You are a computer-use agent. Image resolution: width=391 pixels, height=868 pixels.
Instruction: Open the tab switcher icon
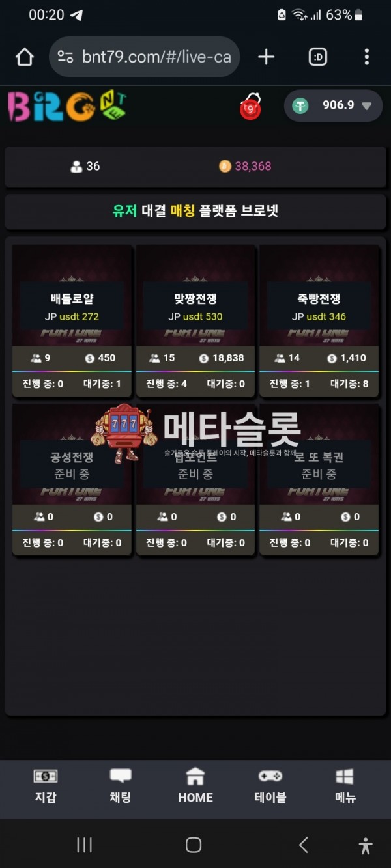pos(317,57)
